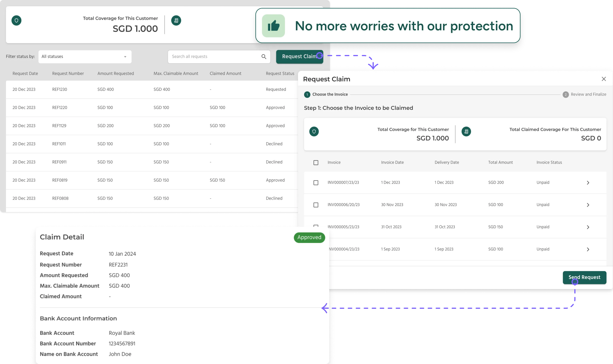The height and width of the screenshot is (364, 613).
Task: Toggle checkbox for INV000006/20/23 invoice
Action: point(316,204)
